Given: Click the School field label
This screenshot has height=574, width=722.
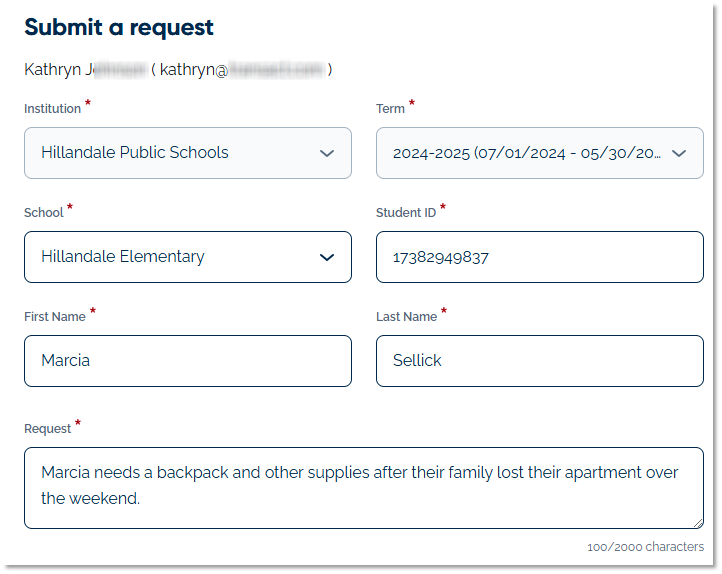Looking at the screenshot, I should coord(43,213).
